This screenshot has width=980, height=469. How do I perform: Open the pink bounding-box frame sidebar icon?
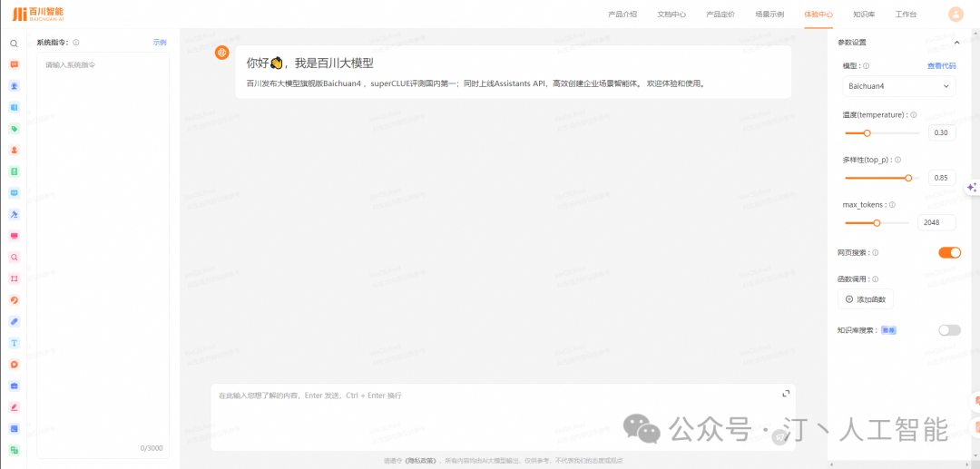(x=14, y=278)
